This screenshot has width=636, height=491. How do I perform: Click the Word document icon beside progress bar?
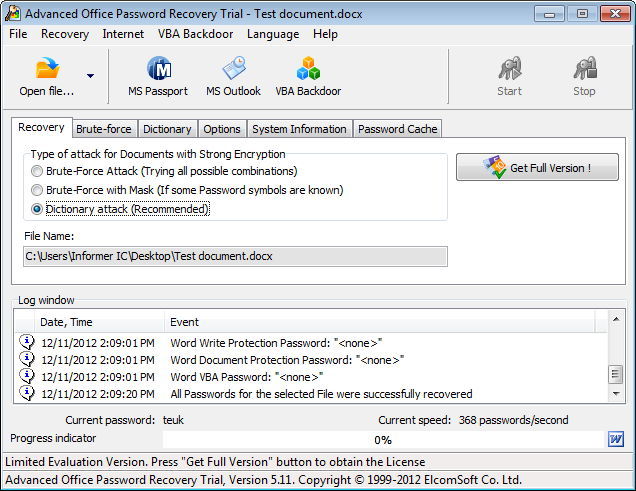(616, 439)
